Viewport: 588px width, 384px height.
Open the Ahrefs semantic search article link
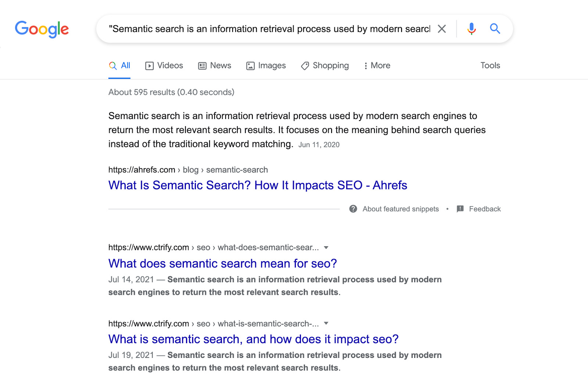[x=258, y=185]
